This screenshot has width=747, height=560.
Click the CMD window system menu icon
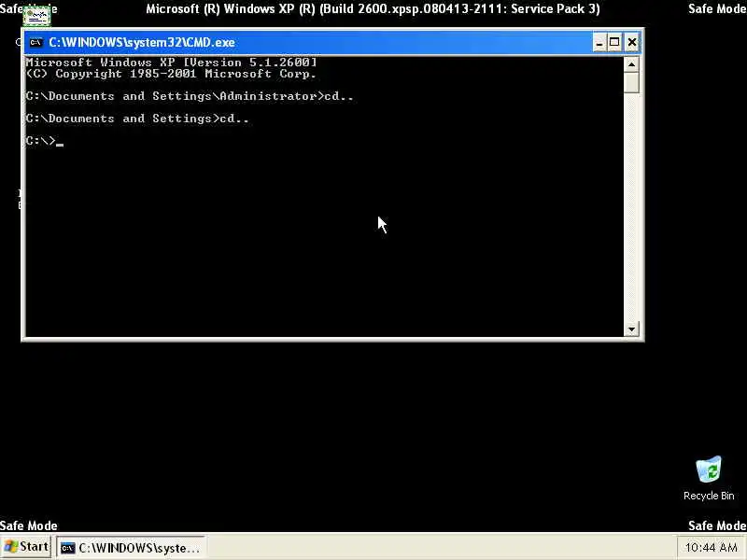(x=35, y=43)
